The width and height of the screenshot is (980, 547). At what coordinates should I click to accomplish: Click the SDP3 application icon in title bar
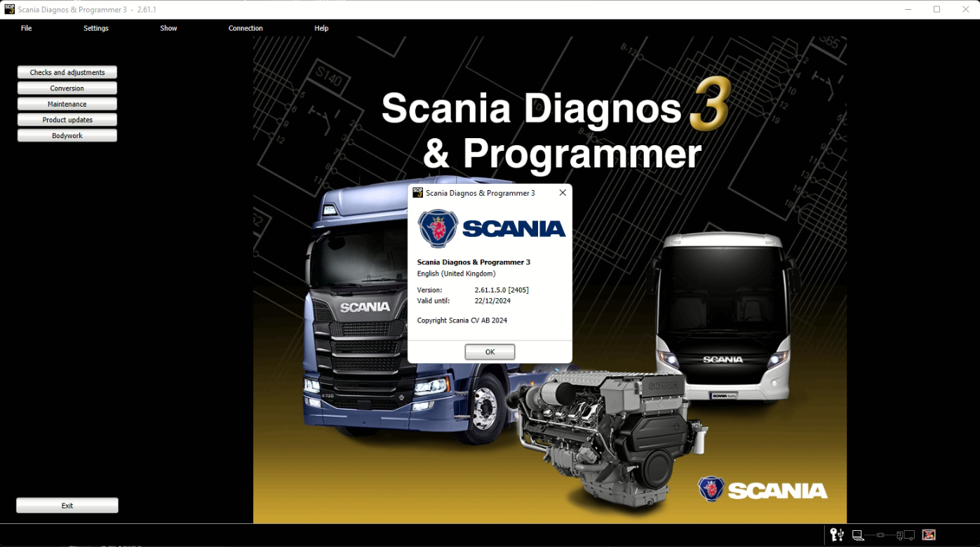click(9, 9)
